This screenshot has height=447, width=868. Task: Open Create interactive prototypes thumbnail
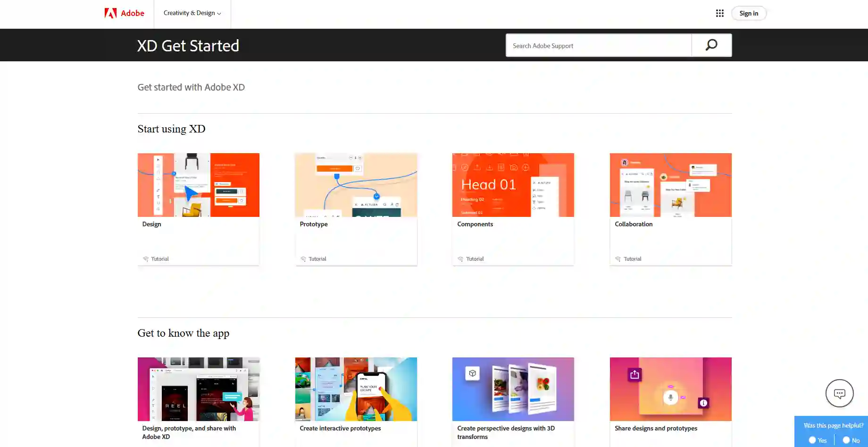pos(356,389)
